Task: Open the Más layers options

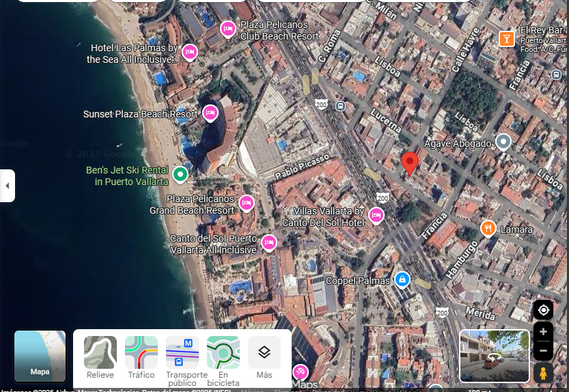Action: (x=264, y=358)
